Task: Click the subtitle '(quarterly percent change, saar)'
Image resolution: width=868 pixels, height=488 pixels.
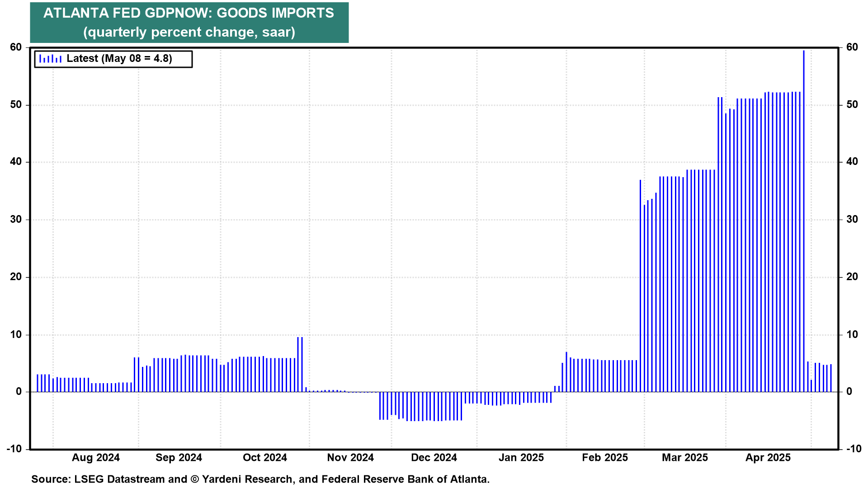Action: (x=189, y=32)
